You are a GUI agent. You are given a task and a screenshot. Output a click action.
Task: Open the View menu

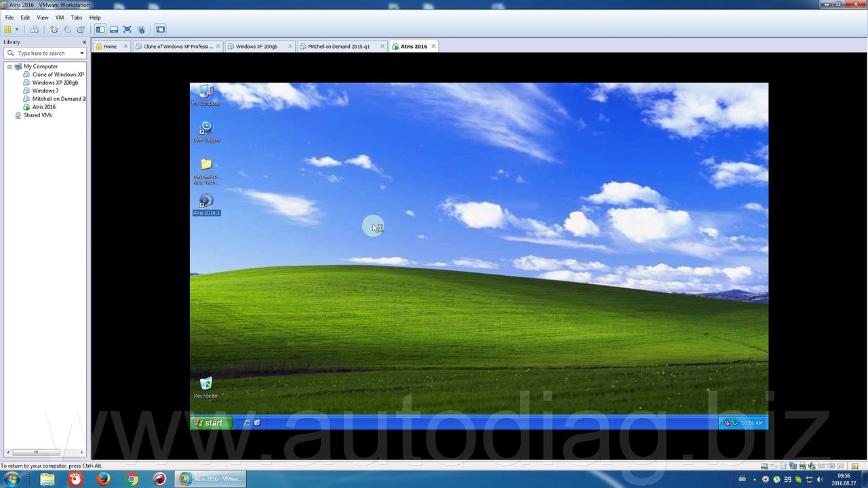pos(43,18)
